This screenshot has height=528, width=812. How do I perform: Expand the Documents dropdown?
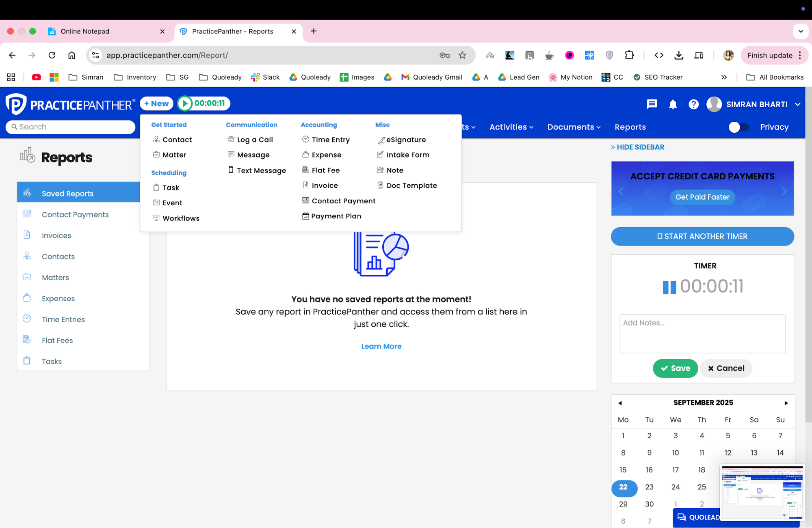click(573, 127)
